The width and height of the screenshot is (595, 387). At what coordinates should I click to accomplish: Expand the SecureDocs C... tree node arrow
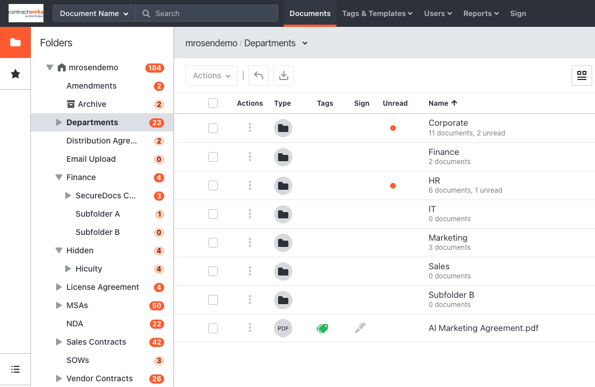click(68, 195)
